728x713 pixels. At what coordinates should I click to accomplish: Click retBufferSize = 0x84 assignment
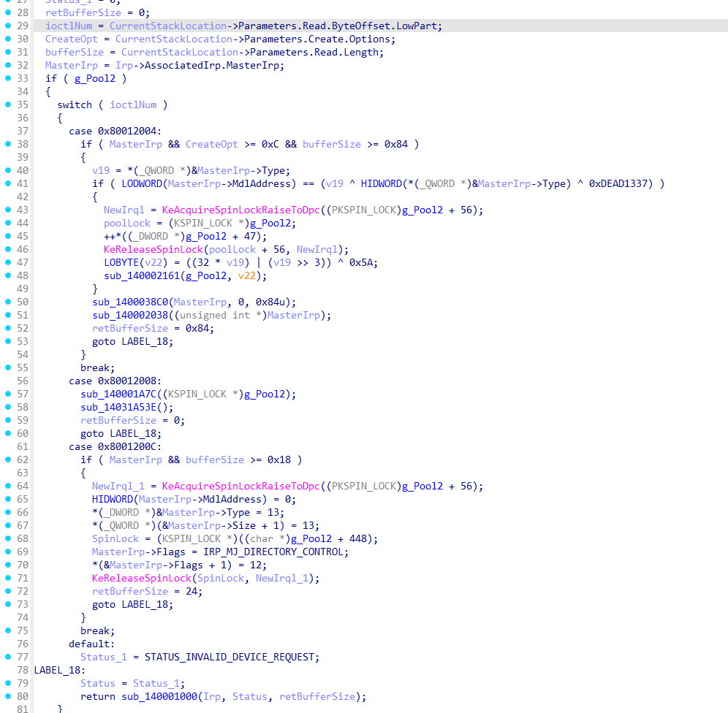coord(153,329)
